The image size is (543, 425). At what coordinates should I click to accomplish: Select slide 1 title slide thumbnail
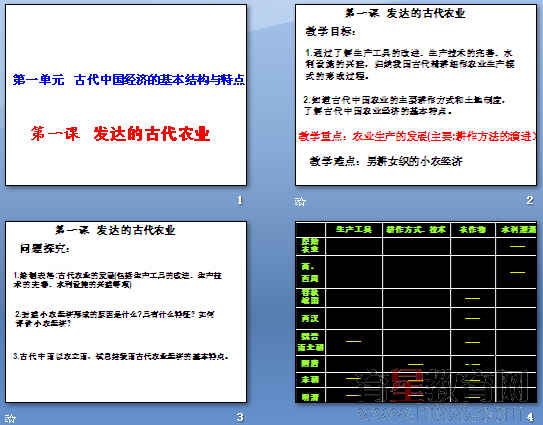click(x=126, y=95)
